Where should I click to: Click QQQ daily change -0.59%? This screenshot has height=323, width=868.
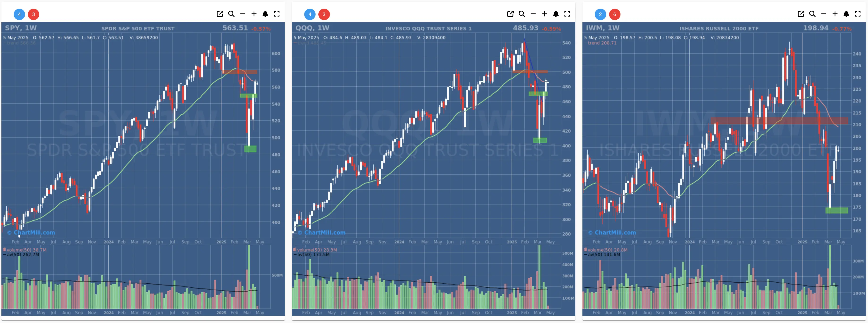552,29
